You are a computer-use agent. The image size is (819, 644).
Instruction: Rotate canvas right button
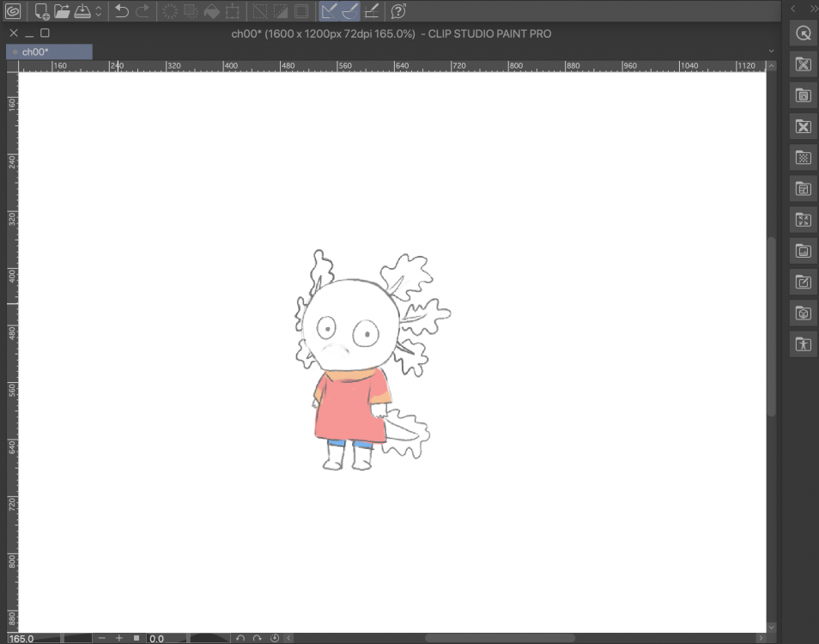[257, 638]
